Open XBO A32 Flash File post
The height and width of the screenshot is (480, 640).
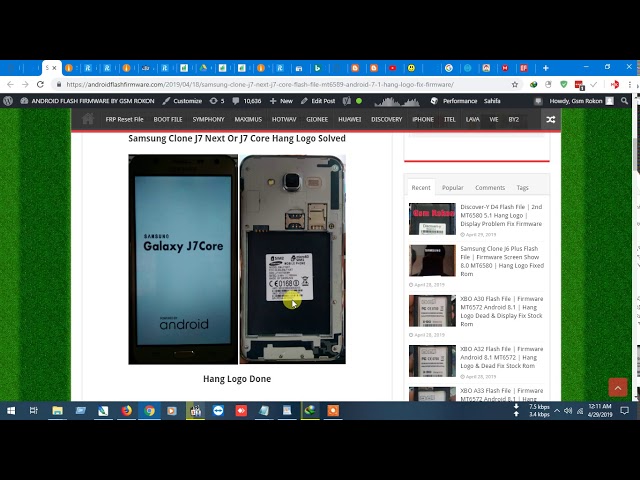[502, 357]
